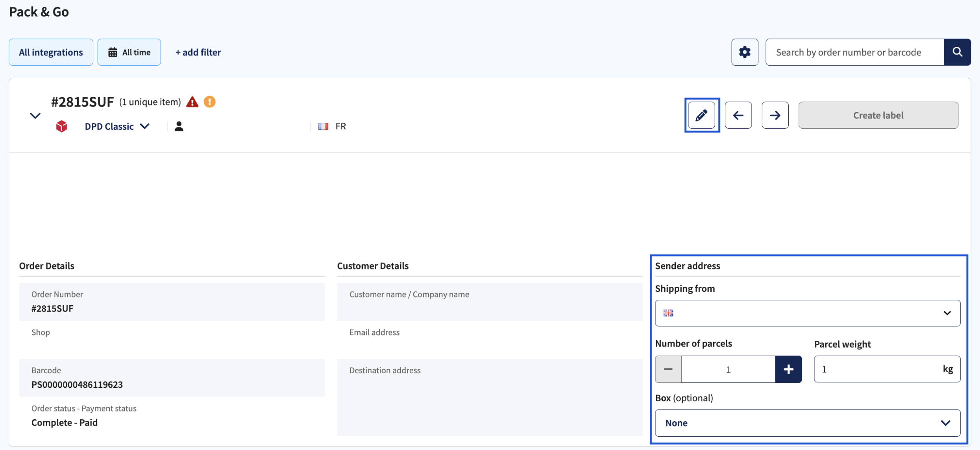Increase number of parcels with plus

[x=788, y=369]
